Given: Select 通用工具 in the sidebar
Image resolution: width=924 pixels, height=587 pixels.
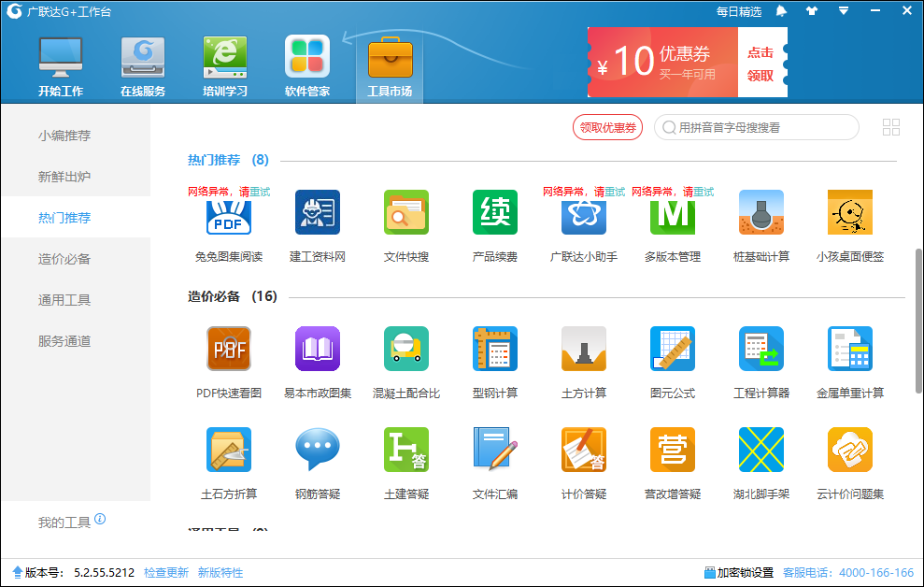Looking at the screenshot, I should click(64, 300).
